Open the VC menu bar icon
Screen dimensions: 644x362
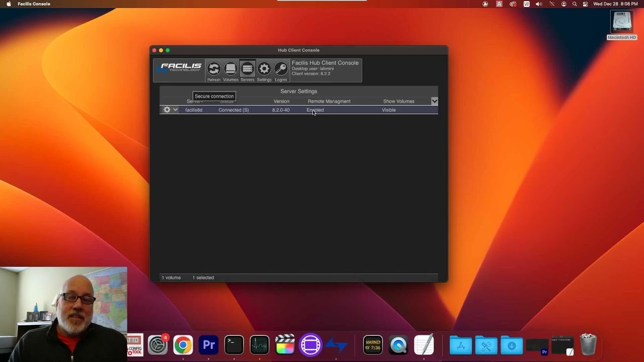526,4
